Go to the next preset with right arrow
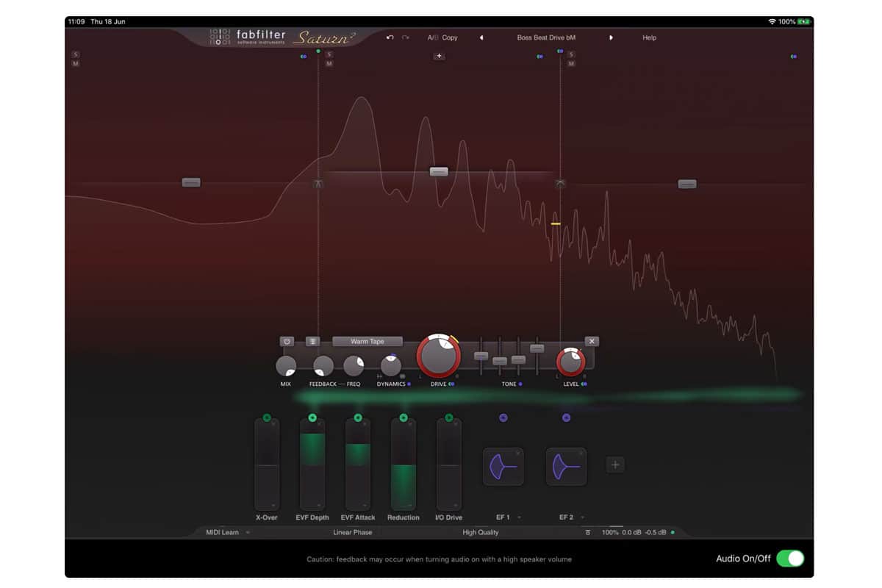Screen dimensions: 882x588 pos(611,37)
